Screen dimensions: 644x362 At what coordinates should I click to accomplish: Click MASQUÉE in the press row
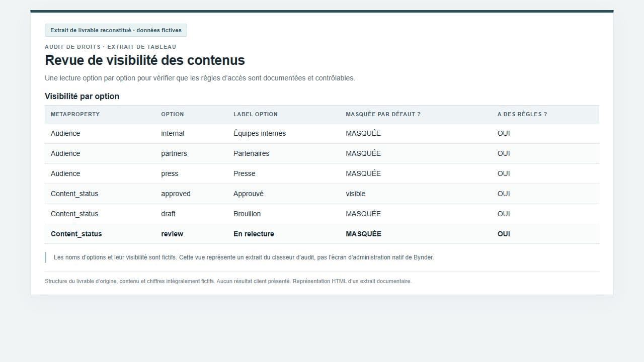pos(363,173)
